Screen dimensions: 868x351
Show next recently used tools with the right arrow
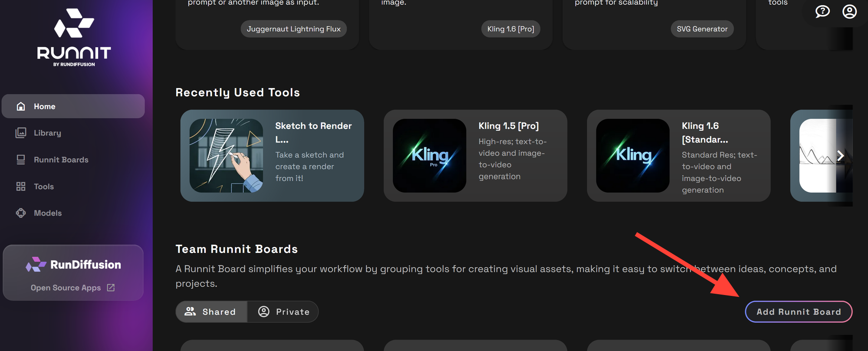tap(840, 156)
